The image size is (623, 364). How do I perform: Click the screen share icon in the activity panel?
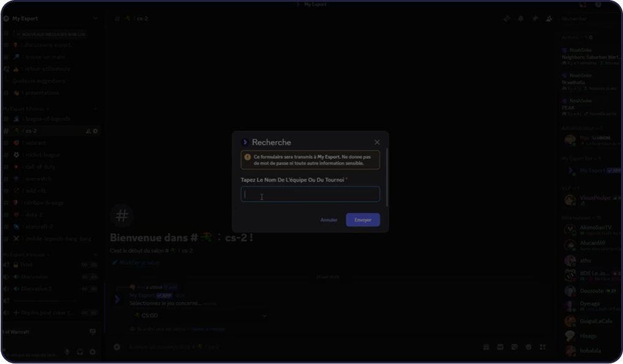tap(93, 332)
